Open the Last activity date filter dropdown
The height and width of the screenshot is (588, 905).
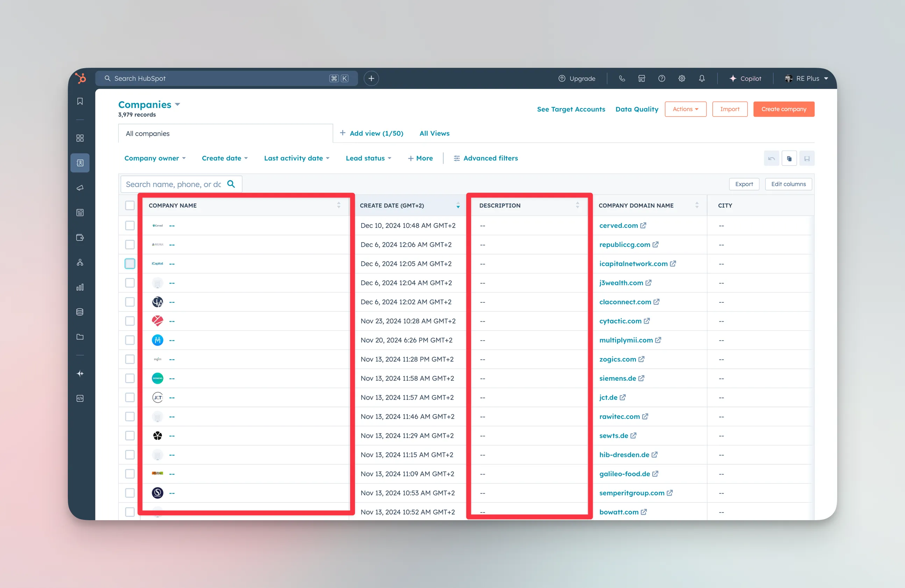pyautogui.click(x=297, y=158)
